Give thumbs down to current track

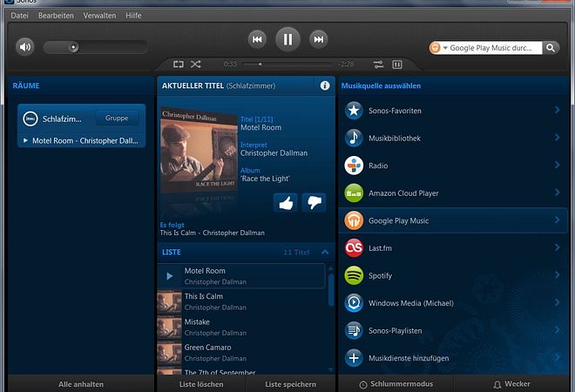tap(315, 202)
